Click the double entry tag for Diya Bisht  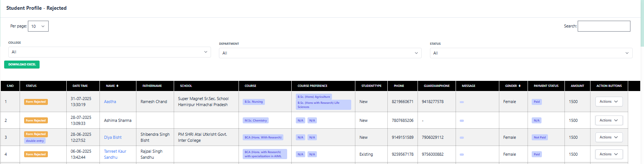click(x=35, y=141)
